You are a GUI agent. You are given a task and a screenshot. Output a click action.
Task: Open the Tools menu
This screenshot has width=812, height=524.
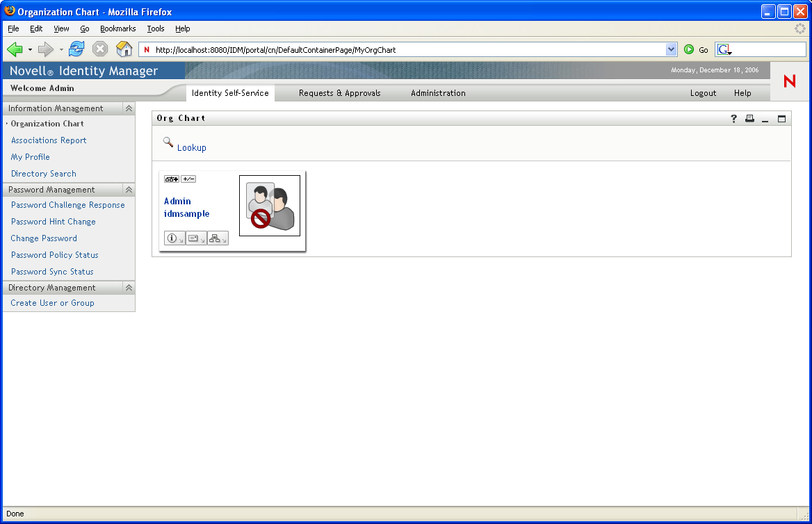[x=155, y=28]
